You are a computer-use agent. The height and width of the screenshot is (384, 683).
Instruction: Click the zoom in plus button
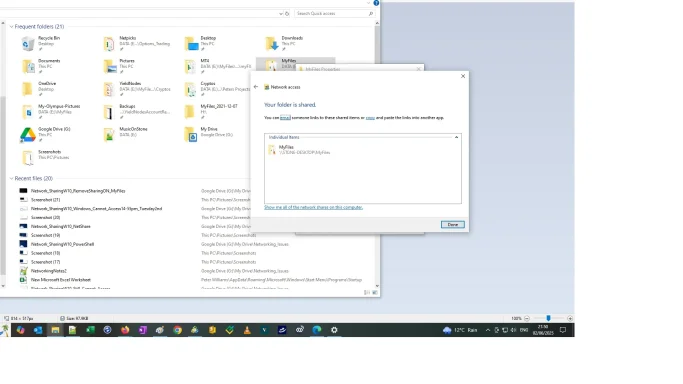pos(570,318)
